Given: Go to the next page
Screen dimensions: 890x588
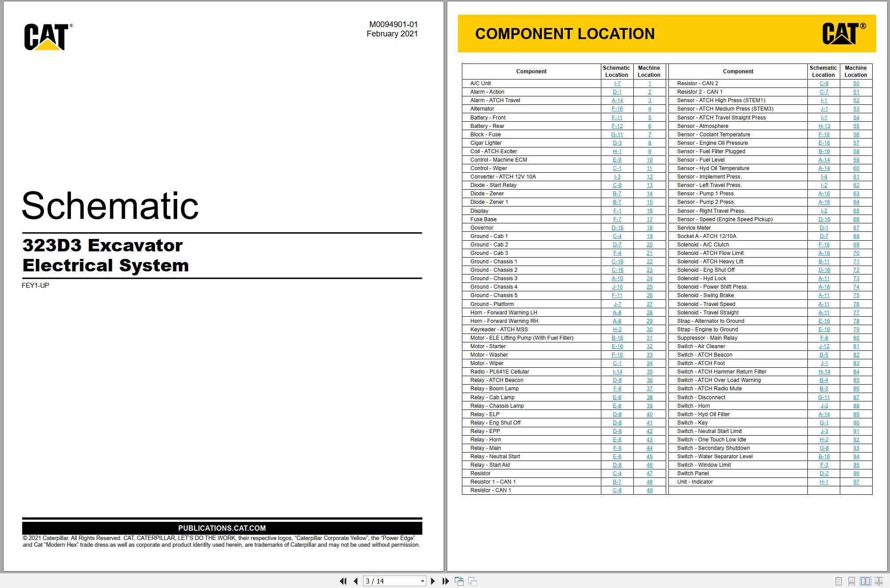Looking at the screenshot, I should point(433,581).
